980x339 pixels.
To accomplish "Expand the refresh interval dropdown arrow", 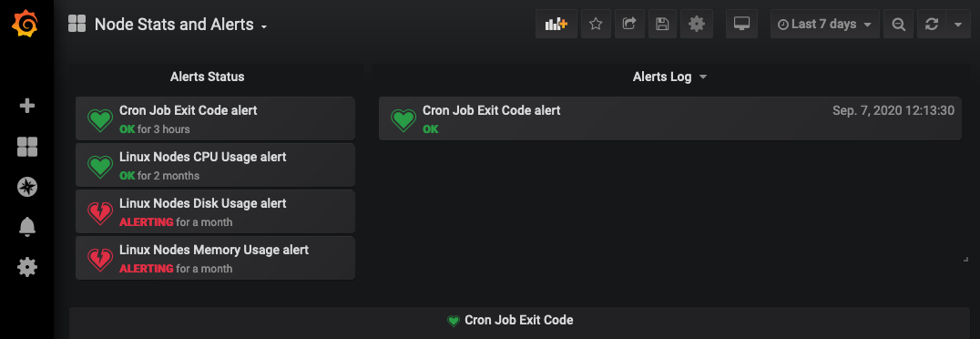I will point(959,25).
